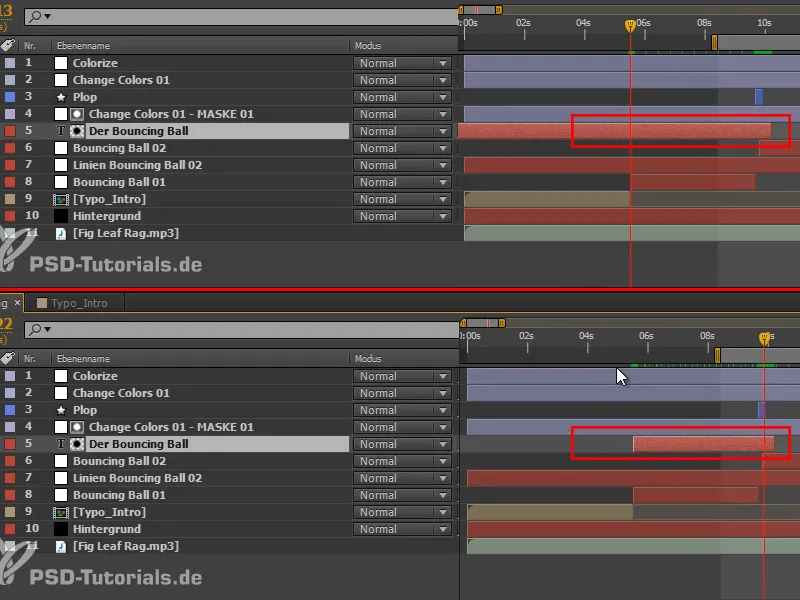Screen dimensions: 800x600
Task: Click the white solid icon of Colorize in top panel
Action: pos(61,63)
